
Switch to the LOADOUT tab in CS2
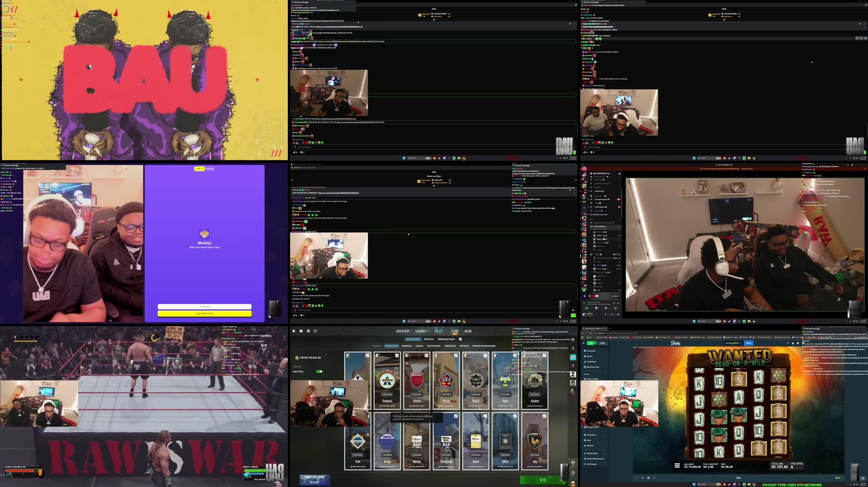point(422,331)
